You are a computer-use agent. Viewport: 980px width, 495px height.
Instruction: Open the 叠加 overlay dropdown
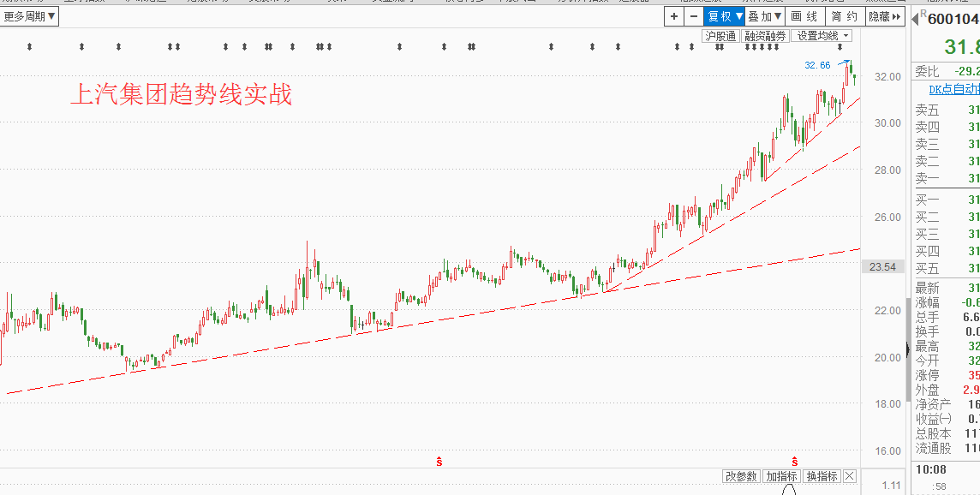[x=764, y=17]
